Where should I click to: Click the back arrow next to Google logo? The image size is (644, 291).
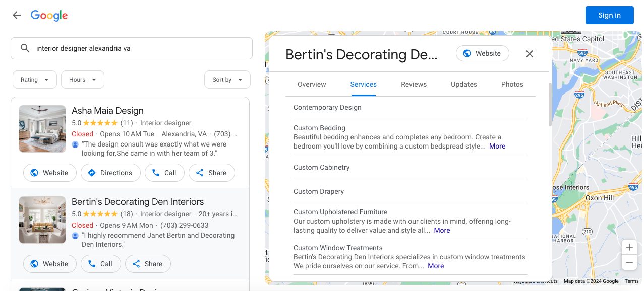(x=17, y=15)
